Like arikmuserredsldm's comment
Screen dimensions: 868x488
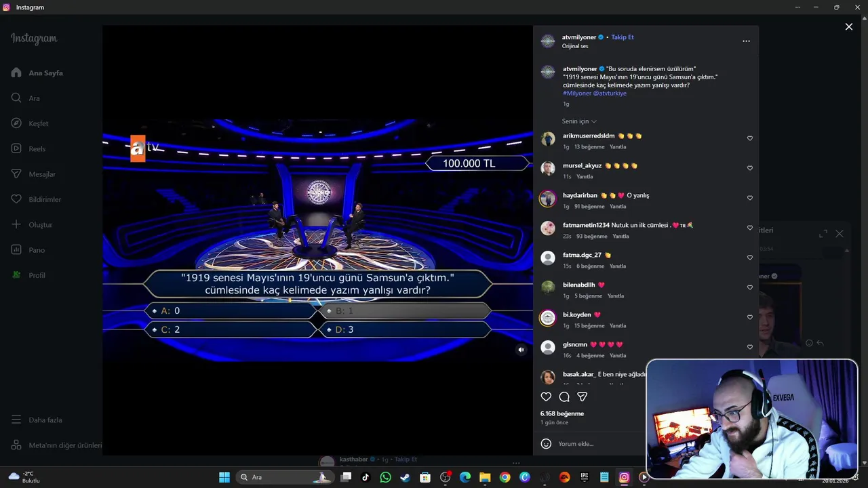pos(749,138)
